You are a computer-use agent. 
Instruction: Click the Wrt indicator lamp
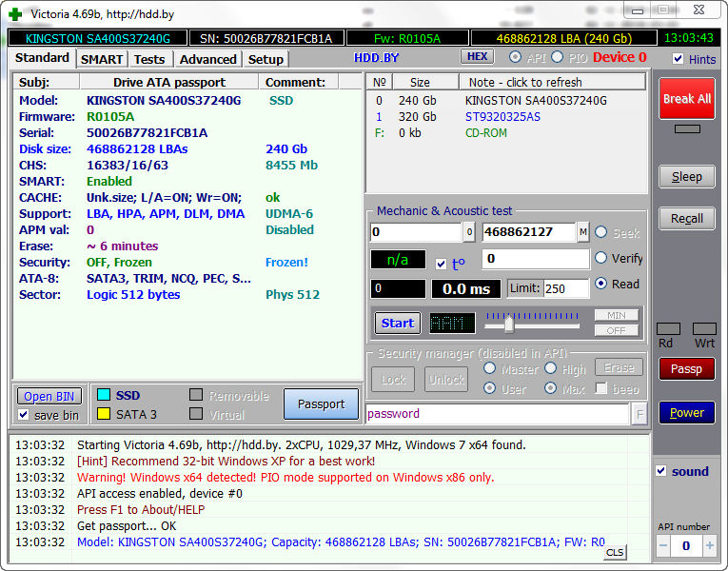[704, 328]
